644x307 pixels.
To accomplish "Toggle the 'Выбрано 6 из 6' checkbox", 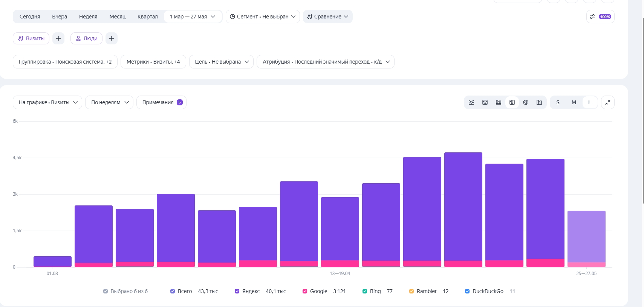I will coord(106,291).
